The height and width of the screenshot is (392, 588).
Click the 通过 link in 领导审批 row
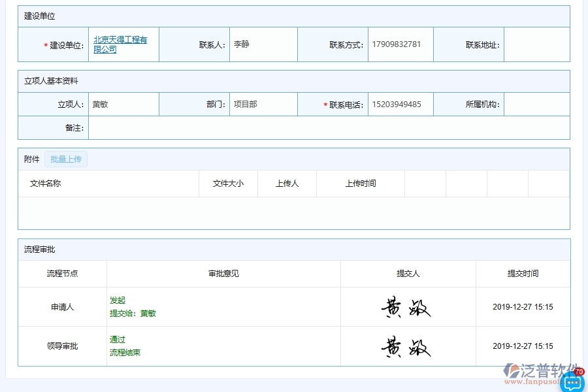click(118, 339)
